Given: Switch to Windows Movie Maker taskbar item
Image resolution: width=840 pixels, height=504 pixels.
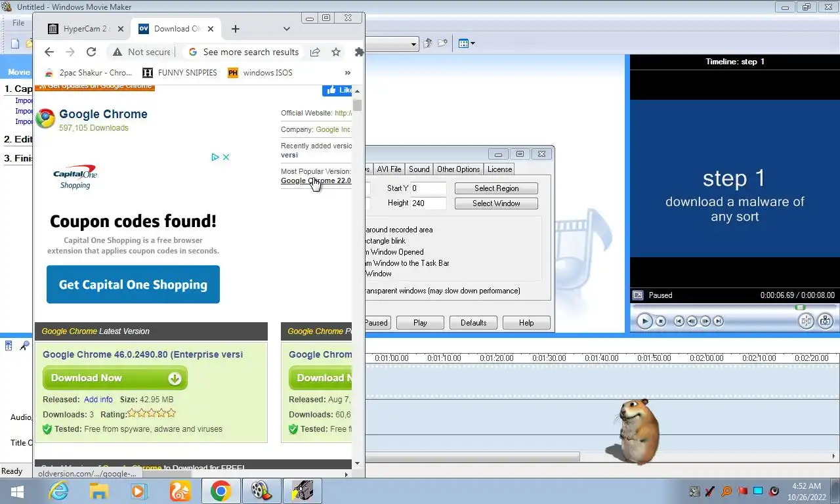Looking at the screenshot, I should (261, 491).
